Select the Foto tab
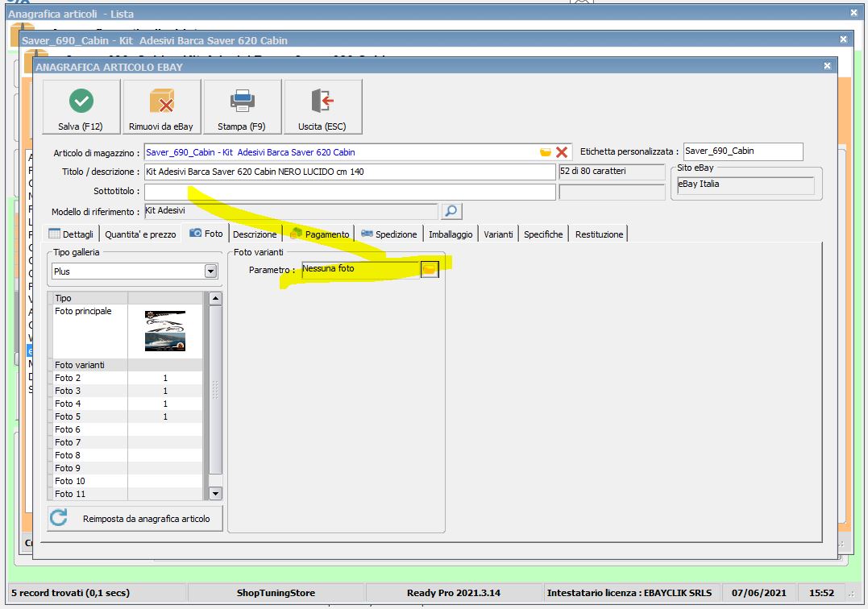 206,234
